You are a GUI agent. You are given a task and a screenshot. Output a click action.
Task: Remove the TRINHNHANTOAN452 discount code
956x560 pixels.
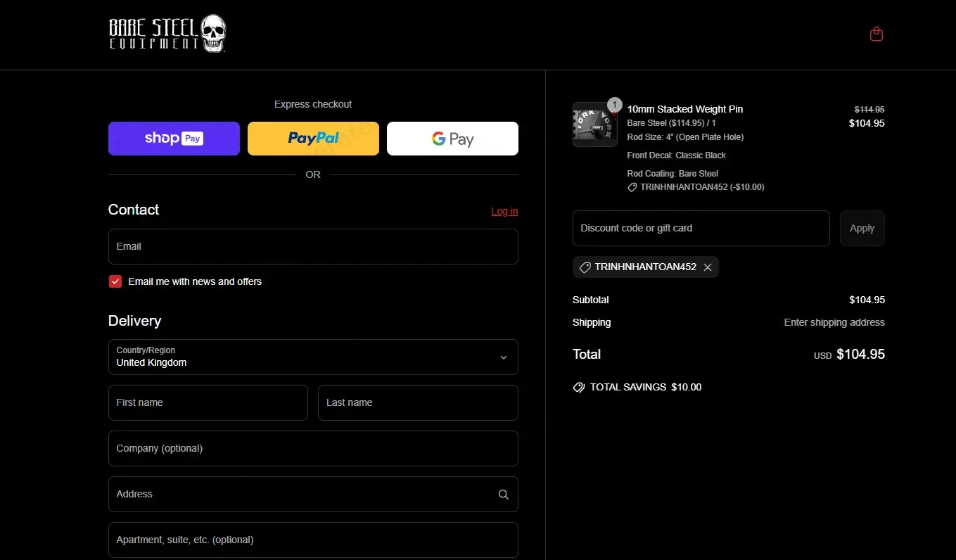[708, 267]
